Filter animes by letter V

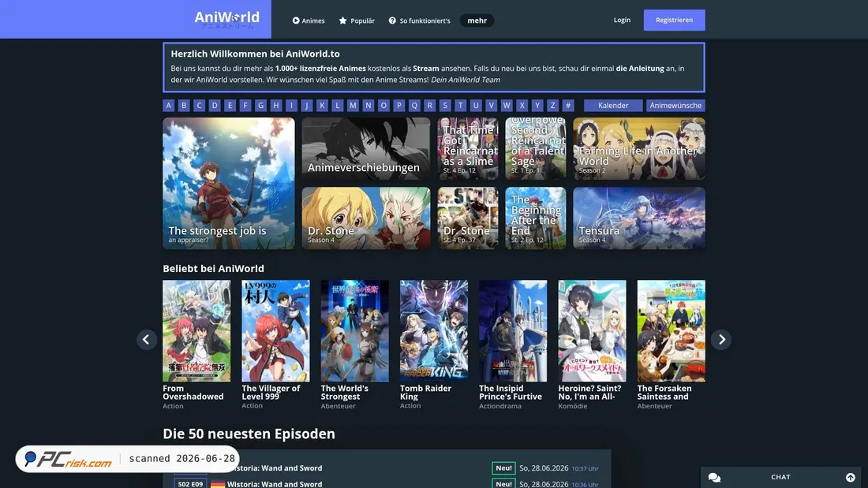(491, 105)
